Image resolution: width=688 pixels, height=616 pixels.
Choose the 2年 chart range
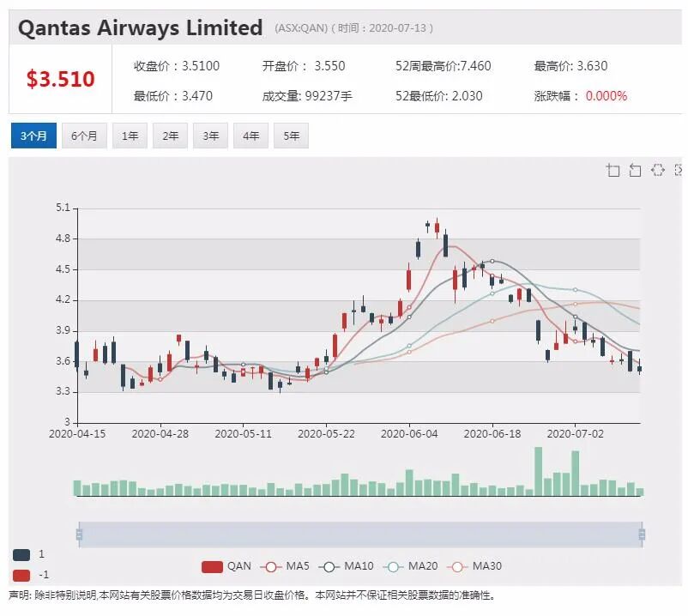pos(170,136)
